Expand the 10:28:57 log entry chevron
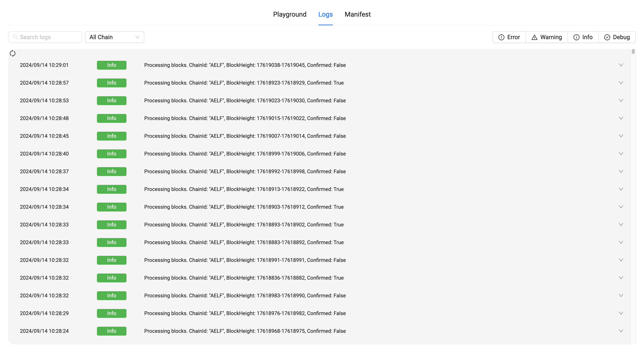This screenshot has height=352, width=644. pyautogui.click(x=621, y=83)
